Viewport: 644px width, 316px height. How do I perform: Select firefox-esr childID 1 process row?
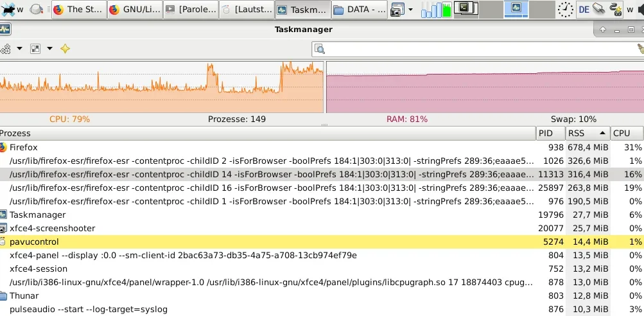pyautogui.click(x=322, y=201)
